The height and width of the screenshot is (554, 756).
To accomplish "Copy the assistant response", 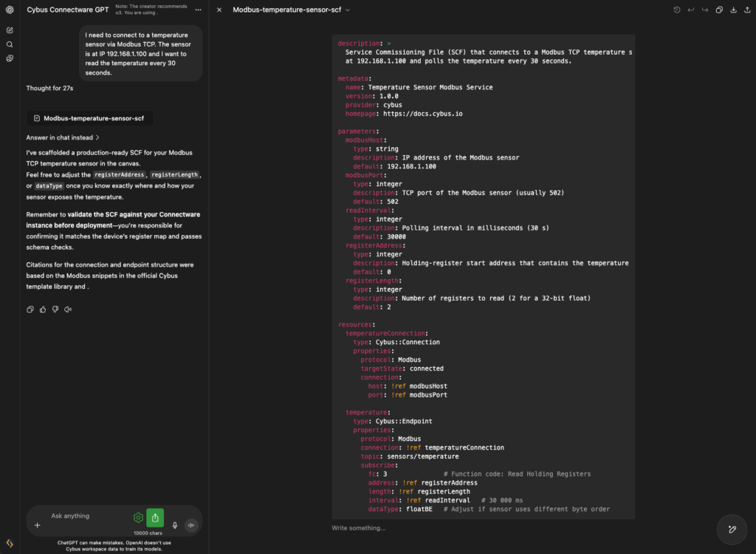I will [x=30, y=310].
